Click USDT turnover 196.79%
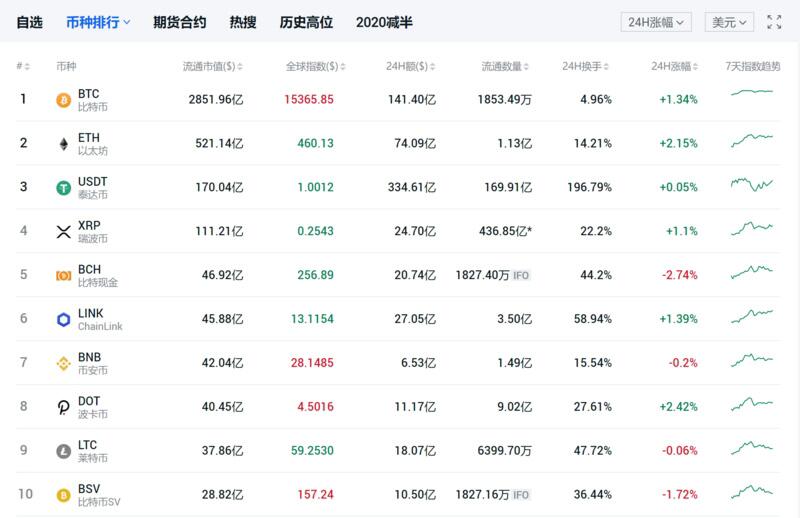The height and width of the screenshot is (518, 800). click(589, 187)
